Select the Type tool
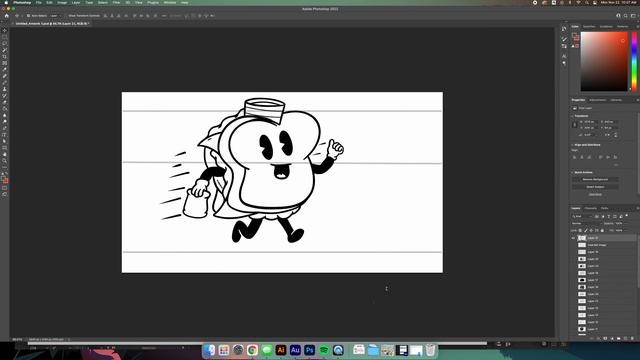The width and height of the screenshot is (640, 360). pos(4,135)
